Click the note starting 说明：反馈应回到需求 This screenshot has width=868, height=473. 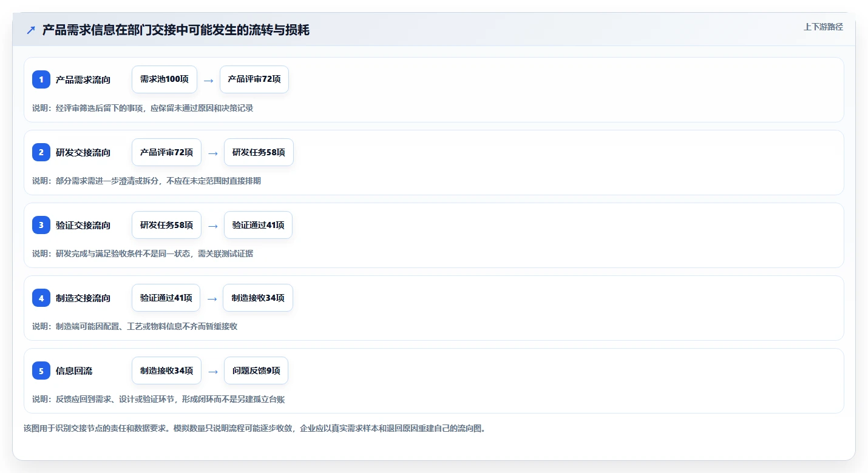click(x=158, y=399)
